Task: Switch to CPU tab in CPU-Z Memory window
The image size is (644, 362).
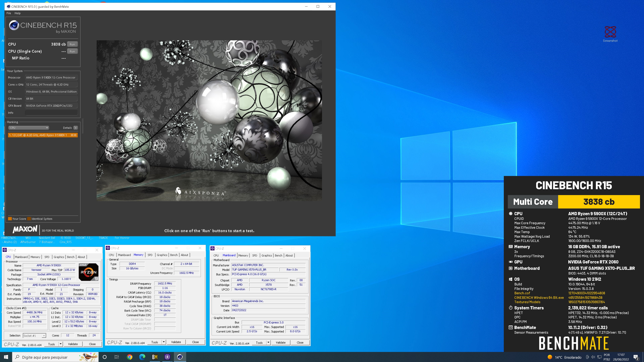Action: click(112, 255)
